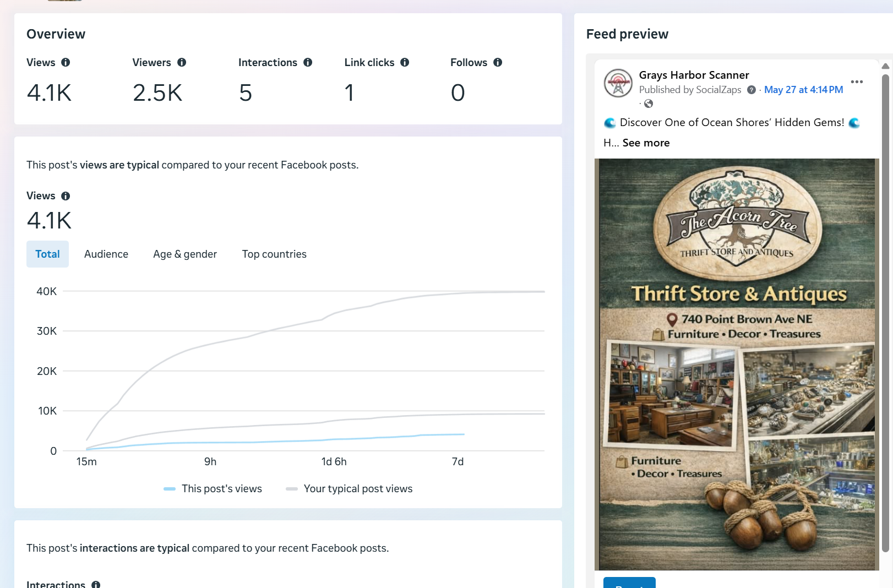Screen dimensions: 893x588
Task: Click the Overview heading
Action: pyautogui.click(x=56, y=34)
